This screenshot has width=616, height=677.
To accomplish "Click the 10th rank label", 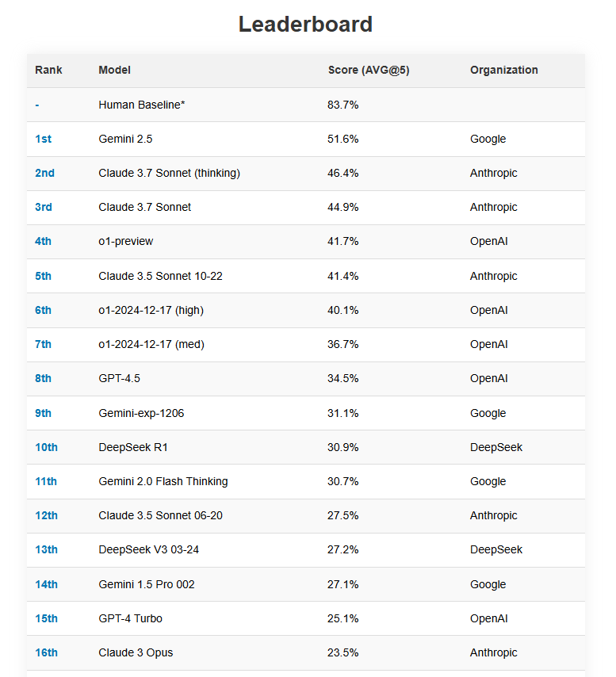I will tap(46, 448).
